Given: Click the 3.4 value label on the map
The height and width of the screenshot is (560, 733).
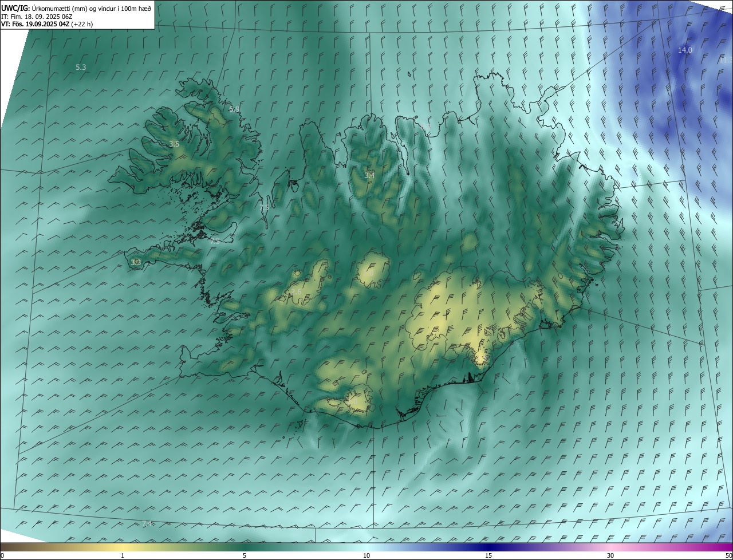Looking at the screenshot, I should click(x=369, y=175).
